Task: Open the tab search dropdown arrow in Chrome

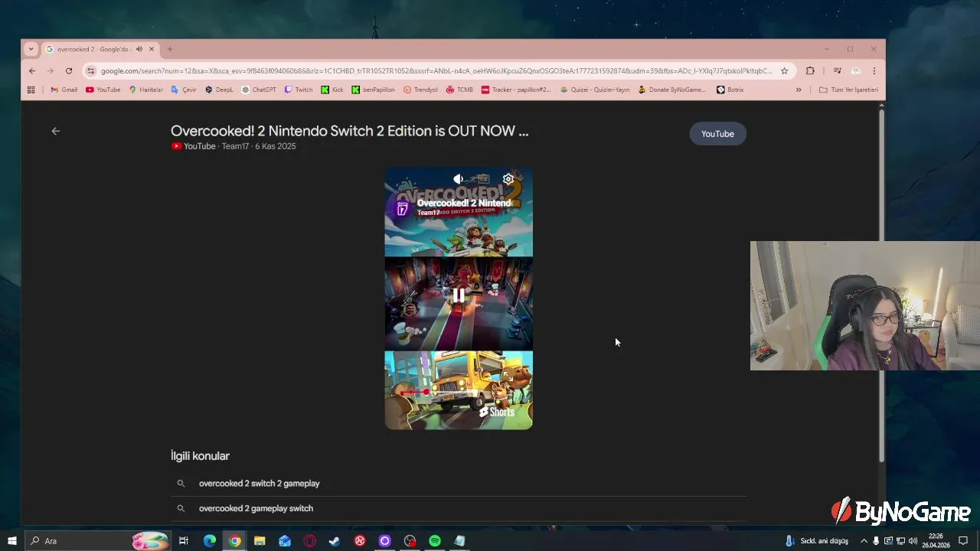Action: coord(31,49)
